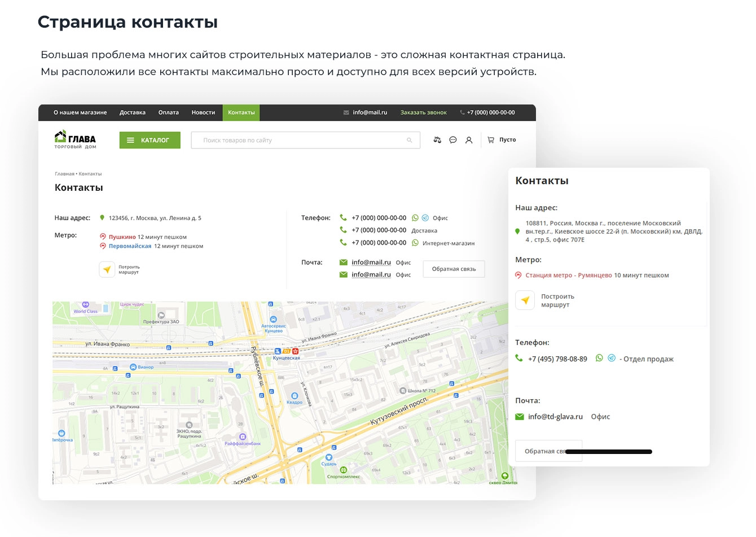Open the КАТАЛОГ menu button

coord(150,140)
